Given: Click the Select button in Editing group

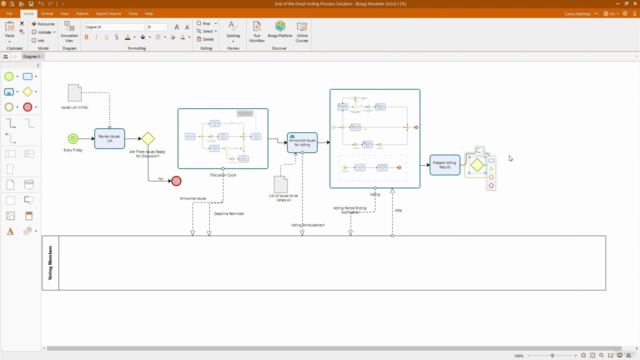Looking at the screenshot, I should pyautogui.click(x=205, y=31).
